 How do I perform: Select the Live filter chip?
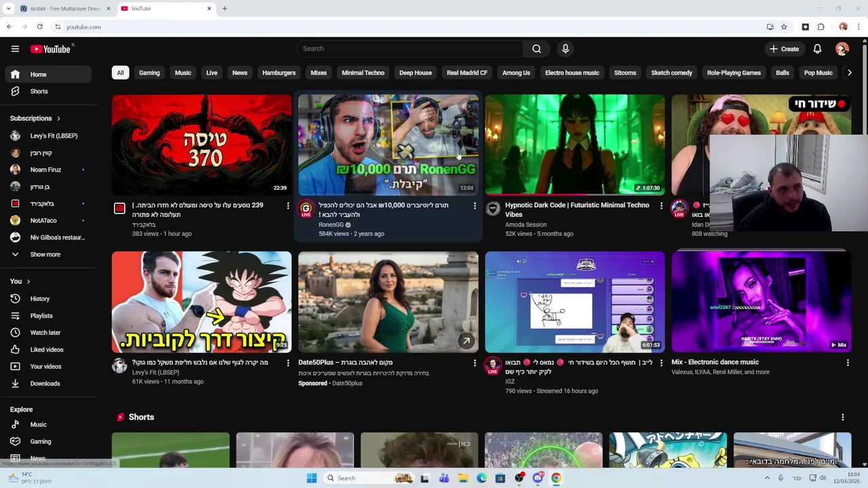click(212, 73)
